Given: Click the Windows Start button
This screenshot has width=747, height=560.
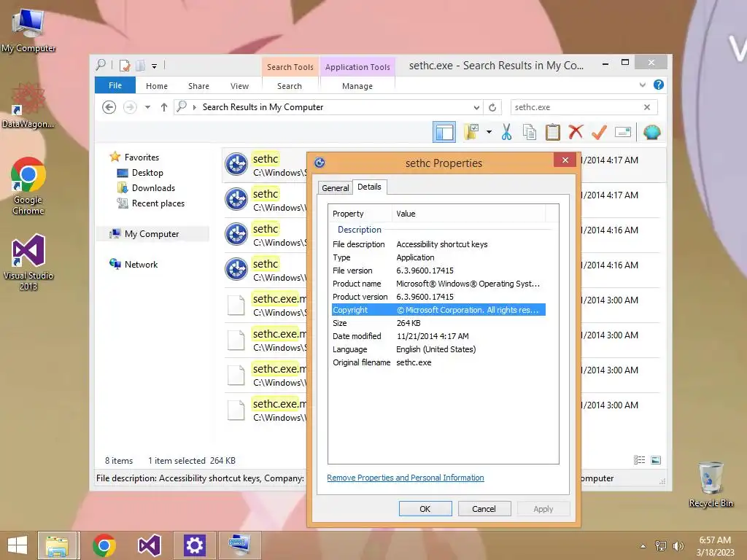Looking at the screenshot, I should [x=18, y=545].
